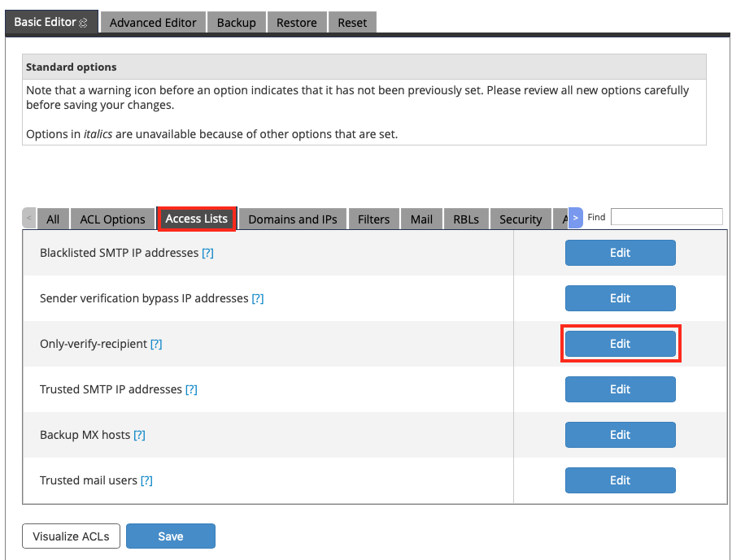732x560 pixels.
Task: Open the Domains and IPs tab
Action: click(x=292, y=219)
